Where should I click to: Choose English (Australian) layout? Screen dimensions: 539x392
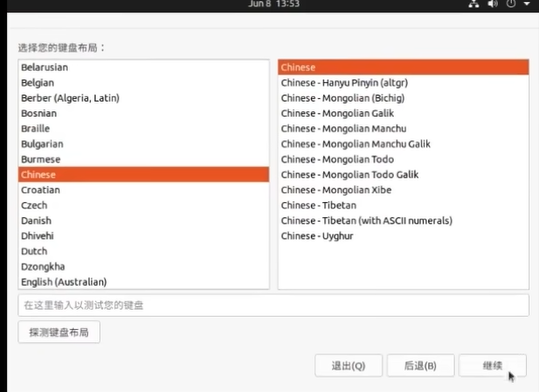coord(144,282)
